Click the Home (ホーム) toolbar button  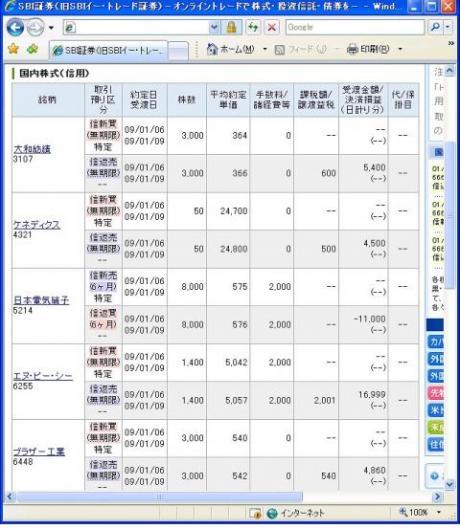click(x=230, y=50)
